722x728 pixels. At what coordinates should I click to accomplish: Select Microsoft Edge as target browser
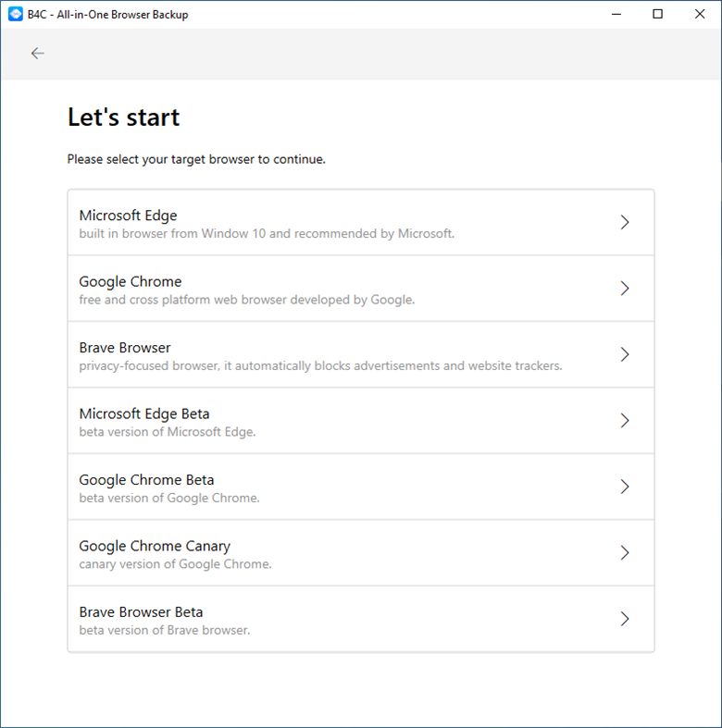point(361,222)
